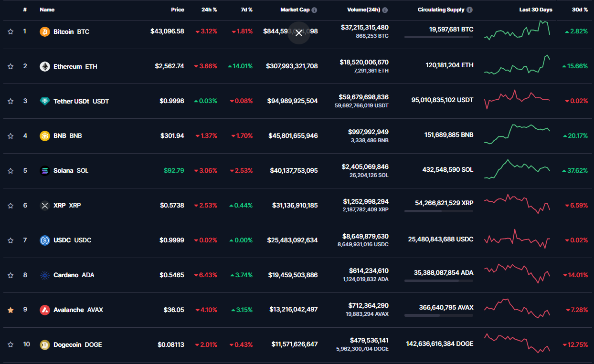Click Avalanche's circulating supply progress bar
This screenshot has width=594, height=364.
point(439,315)
